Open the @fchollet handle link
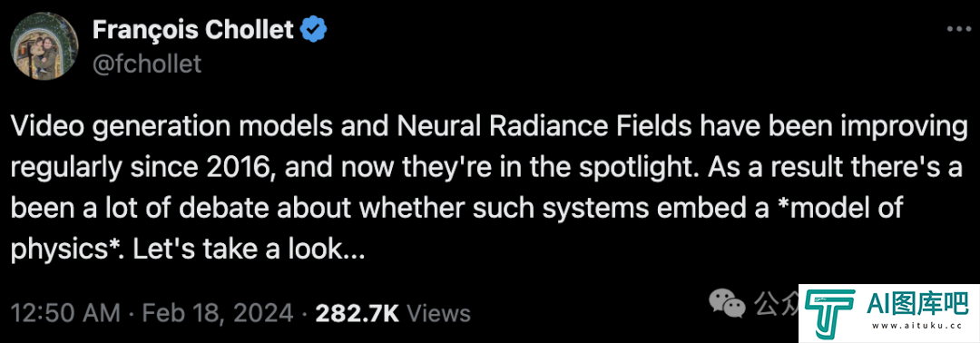The height and width of the screenshot is (343, 980). [147, 64]
